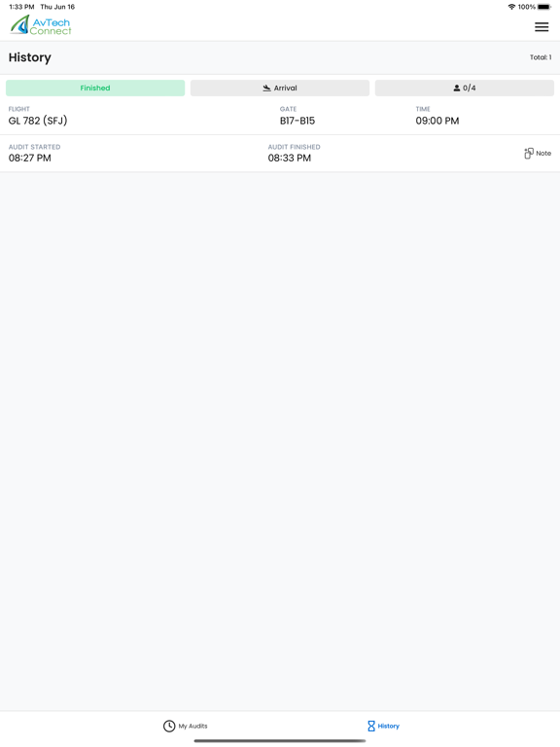Click the hourglass History icon
Screen dimensions: 560x747
[x=371, y=726]
